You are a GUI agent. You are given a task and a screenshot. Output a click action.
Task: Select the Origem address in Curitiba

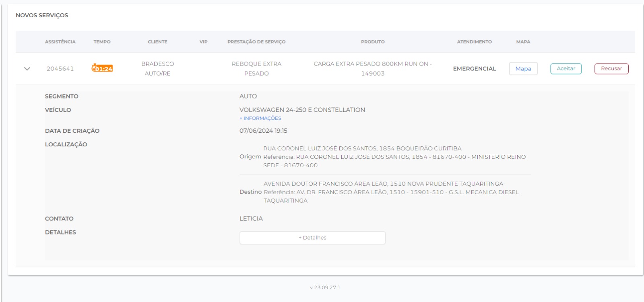click(362, 148)
